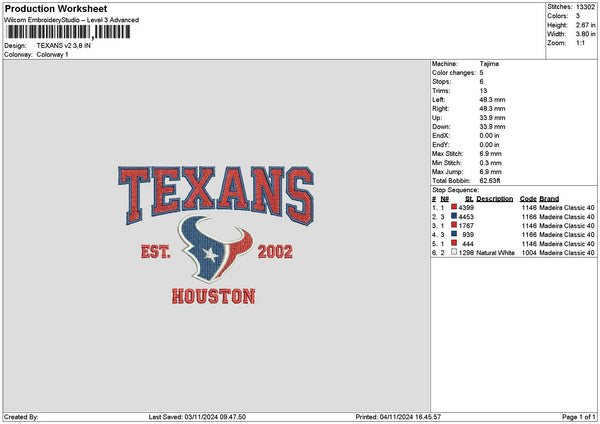This screenshot has width=600, height=424.
Task: Click the Width value '3.80 in'
Action: [586, 34]
